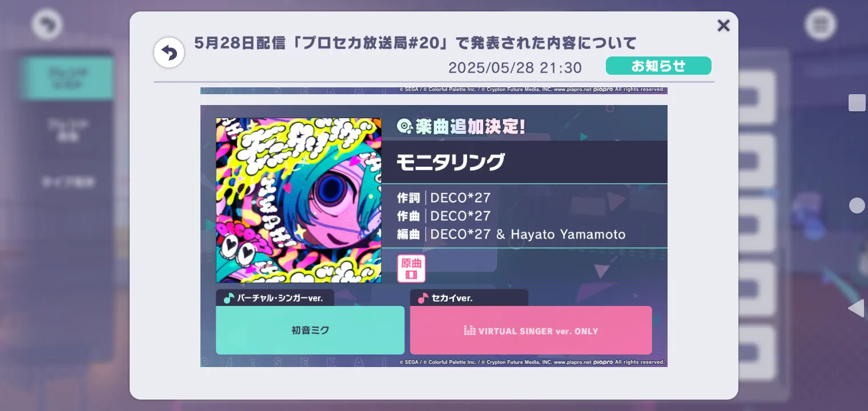Image resolution: width=868 pixels, height=411 pixels.
Task: Tap the blurred round icon in background corner
Action: click(x=47, y=25)
